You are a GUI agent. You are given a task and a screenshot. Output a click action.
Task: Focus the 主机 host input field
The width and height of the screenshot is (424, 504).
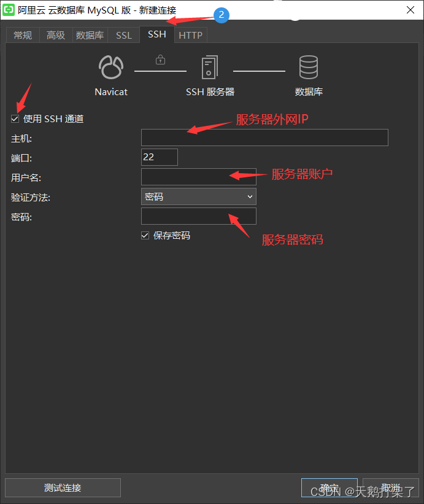tap(264, 138)
